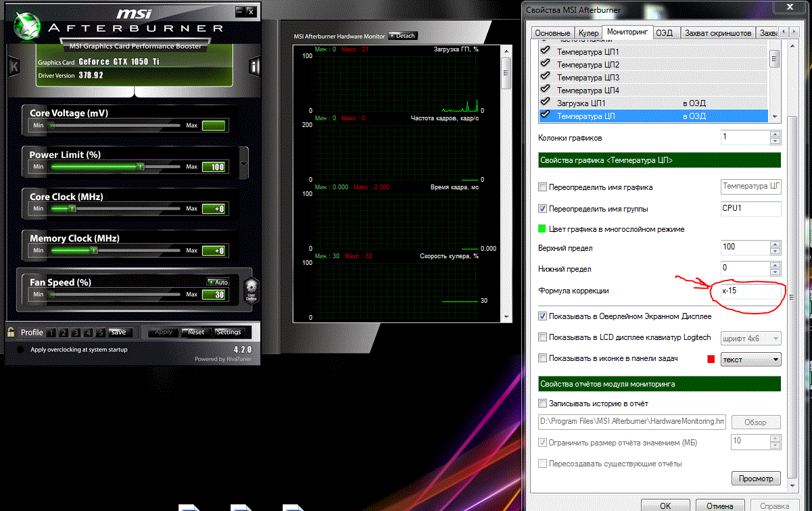Toggle checkmark for Температура ЦП4
The width and height of the screenshot is (812, 511).
click(x=545, y=90)
